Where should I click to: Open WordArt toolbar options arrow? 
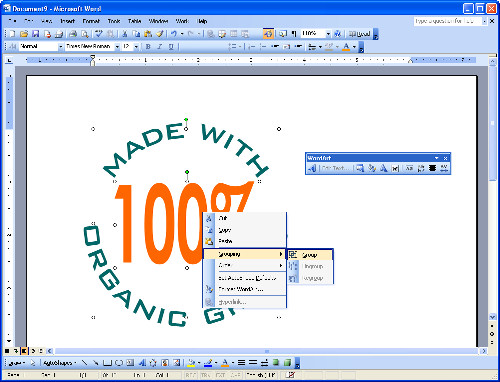pos(436,158)
